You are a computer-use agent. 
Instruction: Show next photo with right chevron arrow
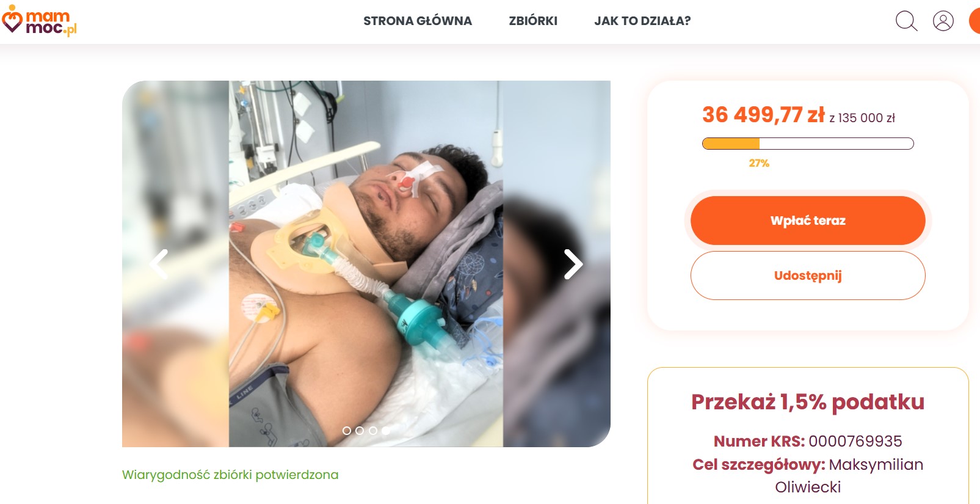[573, 264]
